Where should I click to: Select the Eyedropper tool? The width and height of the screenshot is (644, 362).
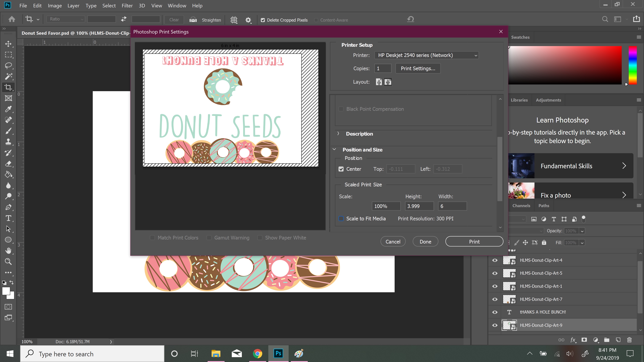8,109
